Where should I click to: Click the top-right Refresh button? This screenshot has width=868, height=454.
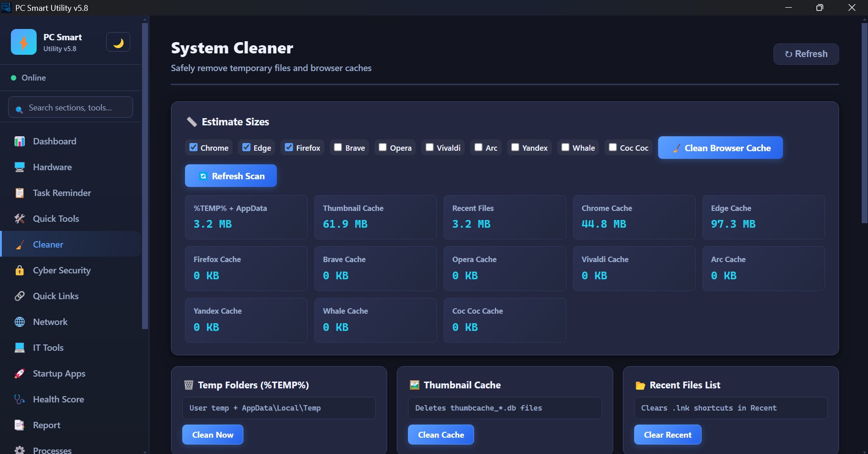pos(806,54)
